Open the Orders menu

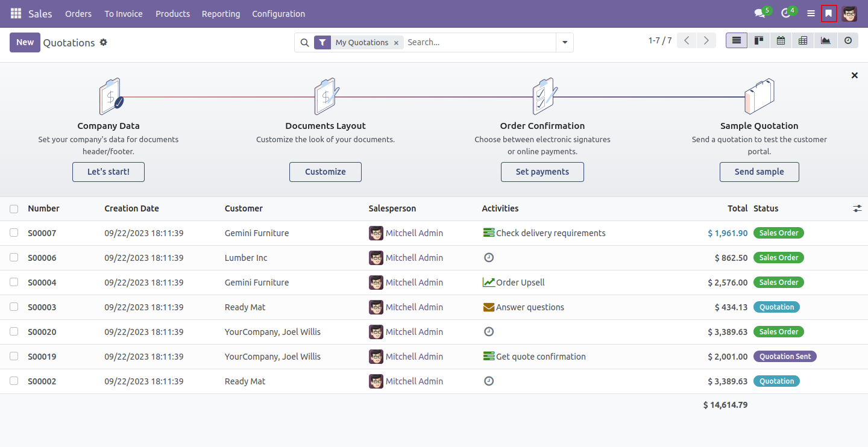pyautogui.click(x=78, y=13)
